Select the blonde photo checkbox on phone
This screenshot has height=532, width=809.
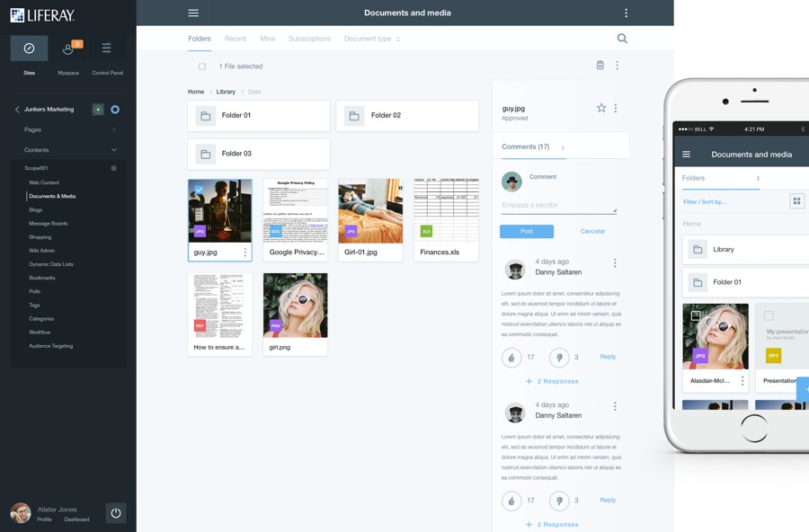pyautogui.click(x=696, y=315)
